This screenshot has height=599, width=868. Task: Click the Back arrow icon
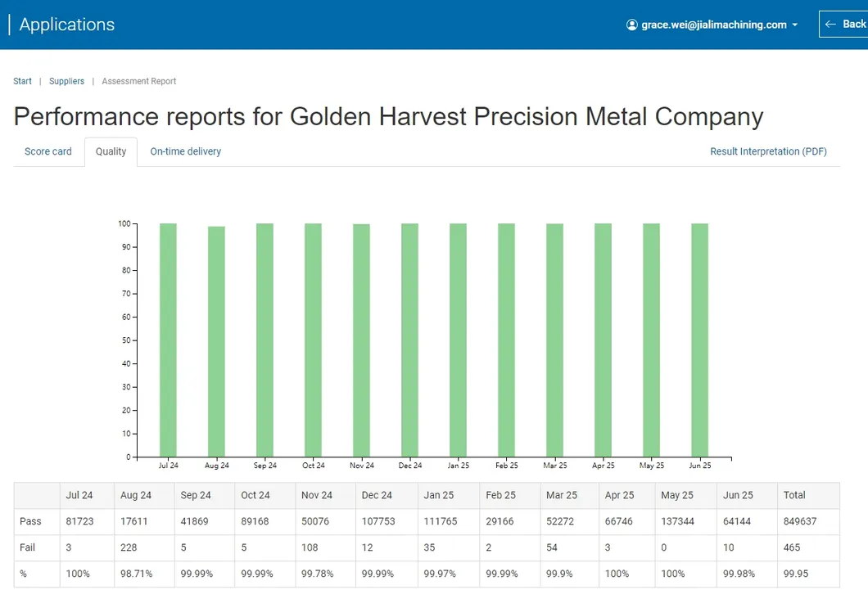(830, 24)
